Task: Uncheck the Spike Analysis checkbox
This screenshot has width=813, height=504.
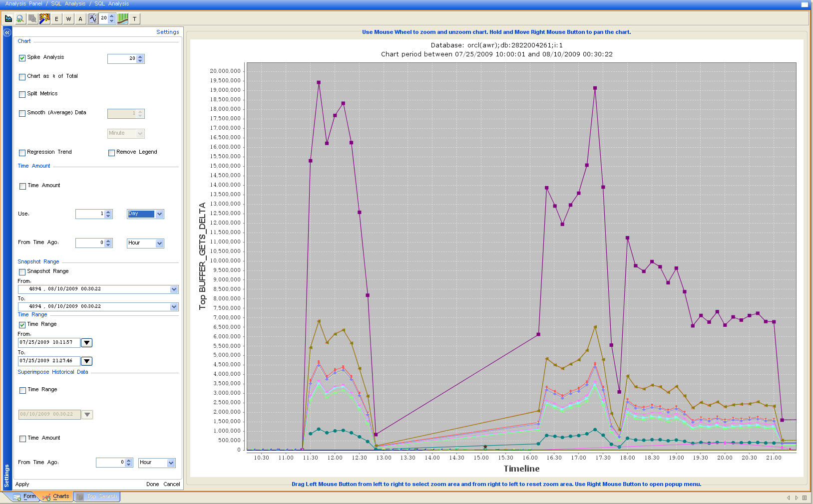Action: pyautogui.click(x=22, y=58)
